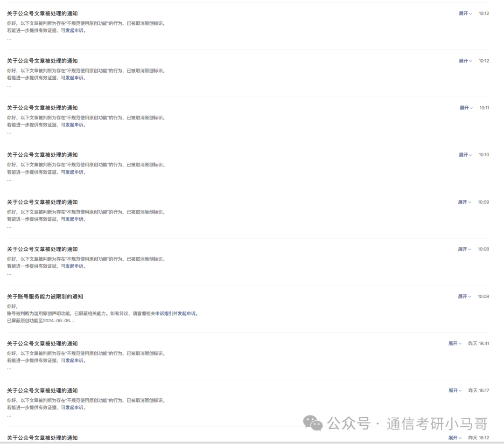Click 发起申诉 in the 昨天 16:17 notification
504x444 pixels.
(x=75, y=408)
